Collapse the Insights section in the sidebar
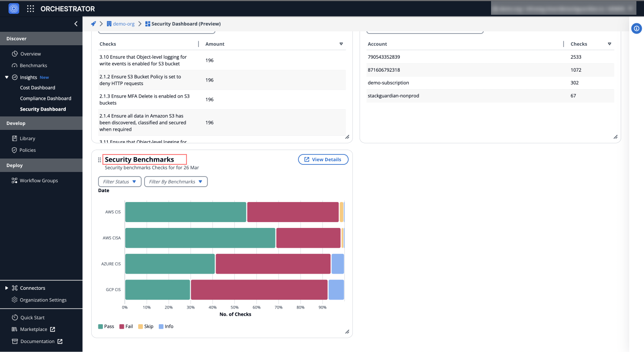The height and width of the screenshot is (352, 644). point(6,77)
